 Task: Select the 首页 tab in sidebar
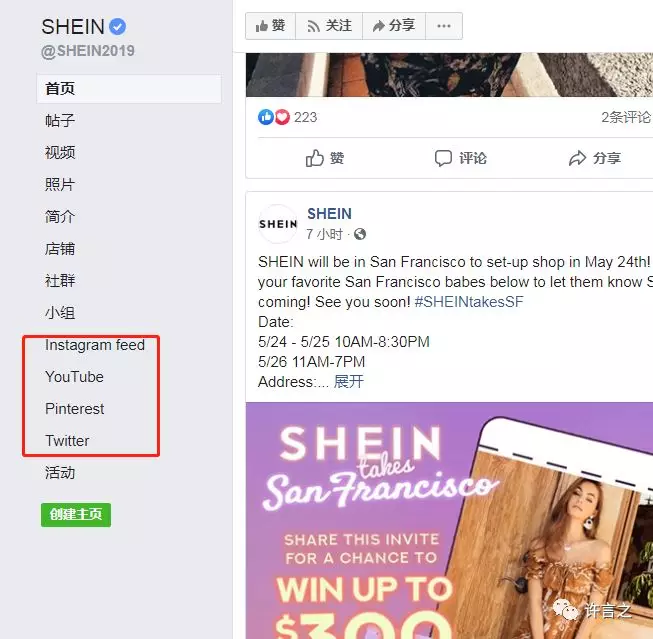click(x=129, y=89)
